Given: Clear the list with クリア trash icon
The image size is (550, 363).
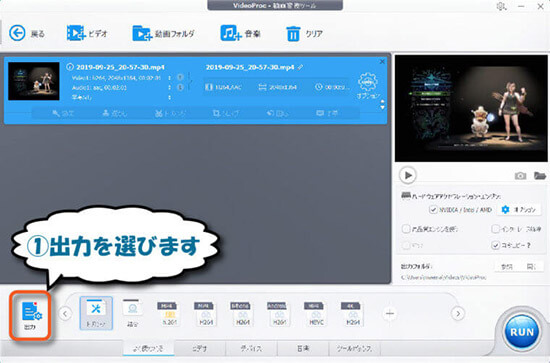Looking at the screenshot, I should [304, 34].
